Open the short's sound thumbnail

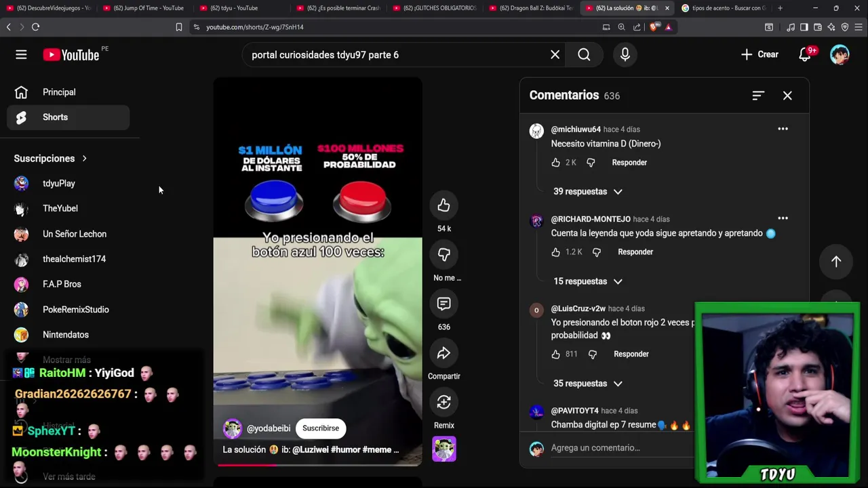[x=444, y=449]
